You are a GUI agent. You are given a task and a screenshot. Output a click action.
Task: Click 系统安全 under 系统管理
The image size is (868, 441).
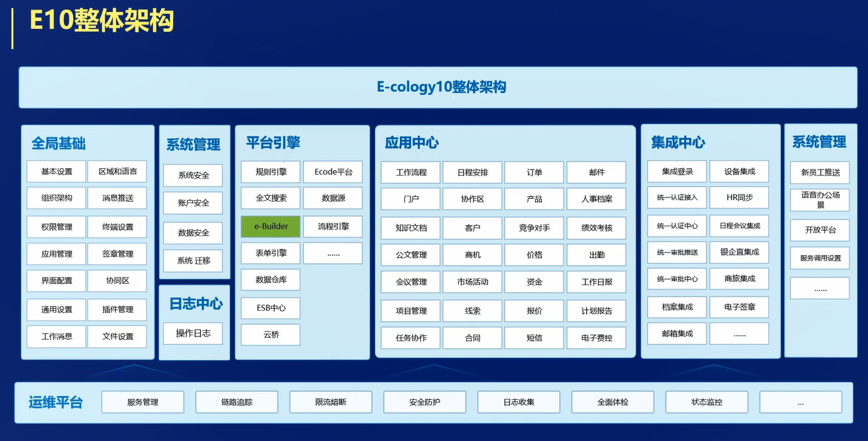pyautogui.click(x=193, y=176)
